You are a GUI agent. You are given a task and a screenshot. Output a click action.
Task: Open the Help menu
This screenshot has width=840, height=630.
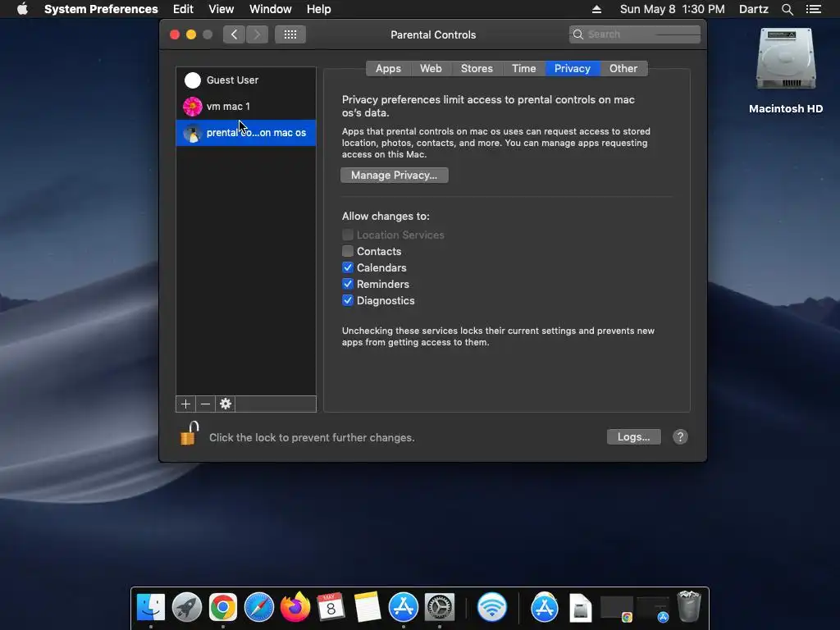pos(319,9)
